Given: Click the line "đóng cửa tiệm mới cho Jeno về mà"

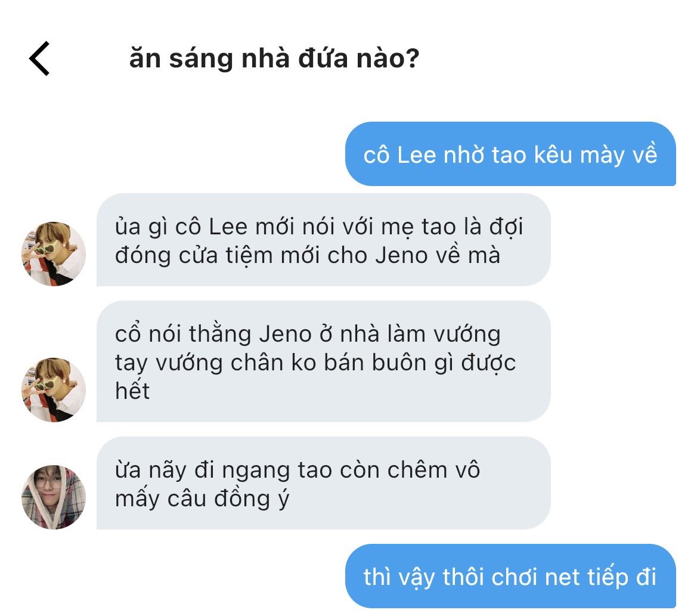Looking at the screenshot, I should click(x=308, y=255).
